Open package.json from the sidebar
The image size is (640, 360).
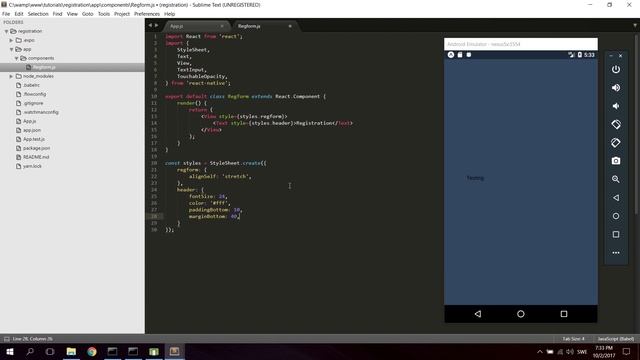click(x=36, y=148)
